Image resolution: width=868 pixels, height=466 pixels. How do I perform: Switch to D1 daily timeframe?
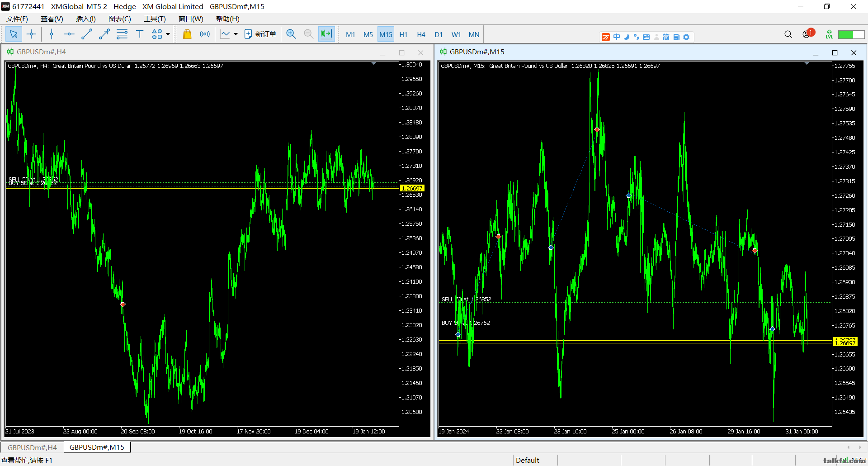point(439,34)
